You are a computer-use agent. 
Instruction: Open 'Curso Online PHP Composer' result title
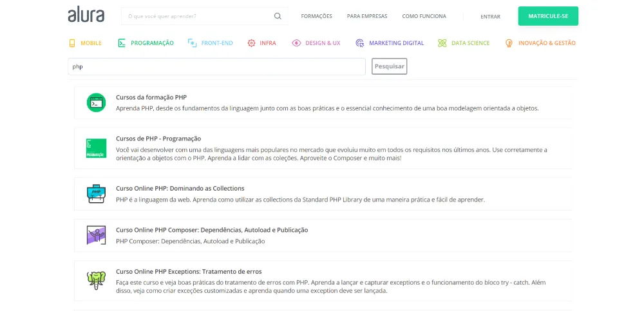click(x=212, y=230)
